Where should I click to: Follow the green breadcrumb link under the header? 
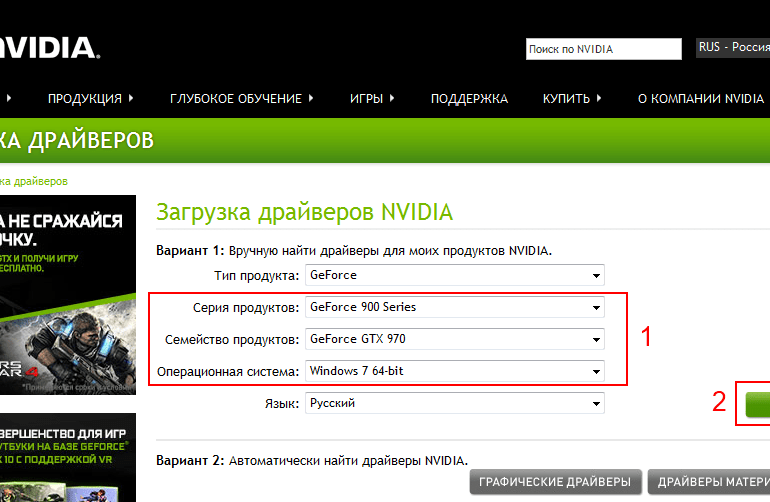click(34, 181)
